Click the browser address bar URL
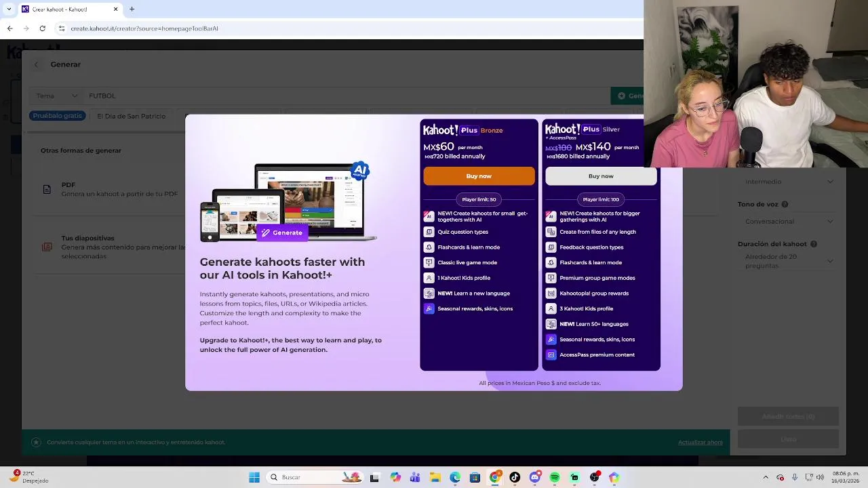Viewport: 868px width, 488px height. (144, 28)
